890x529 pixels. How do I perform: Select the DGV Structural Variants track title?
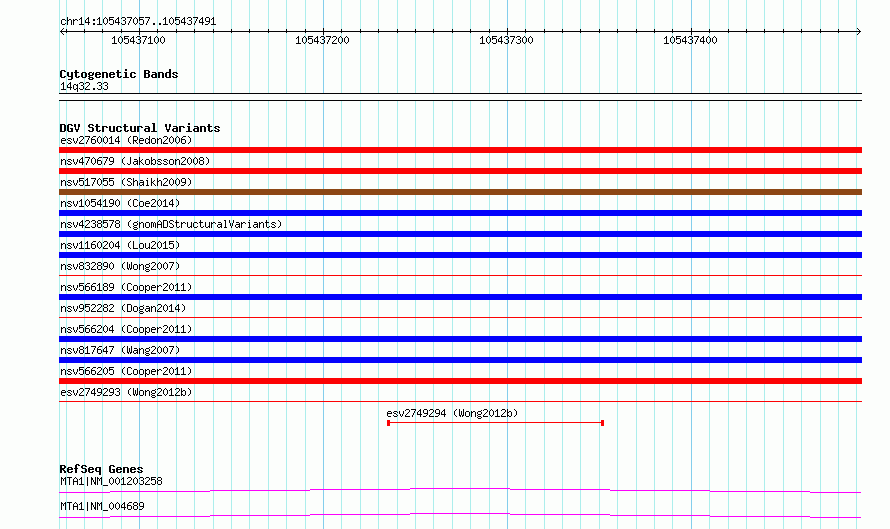point(140,128)
